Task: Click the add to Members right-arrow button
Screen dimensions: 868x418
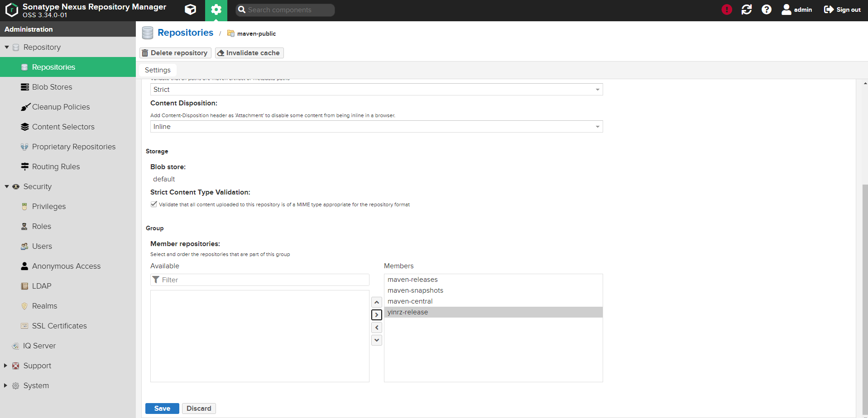Action: tap(377, 315)
